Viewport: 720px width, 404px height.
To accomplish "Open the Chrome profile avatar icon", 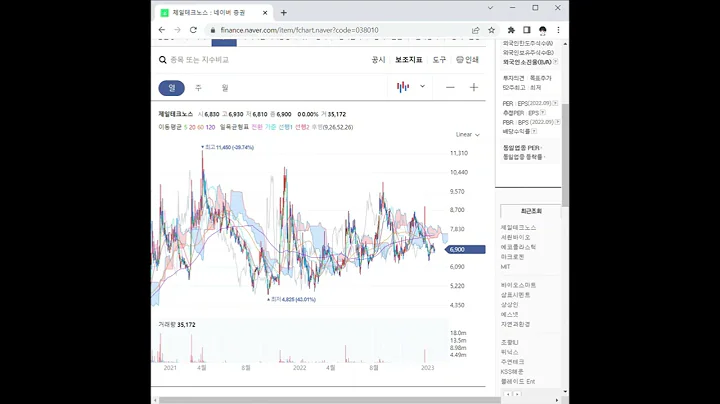I will click(x=543, y=30).
